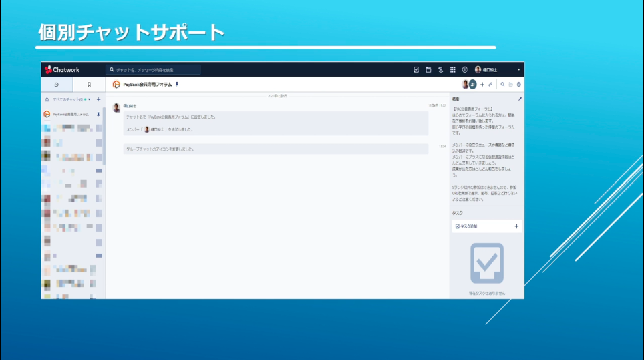
Task: Click plus icon beside Add Task
Action: (516, 226)
